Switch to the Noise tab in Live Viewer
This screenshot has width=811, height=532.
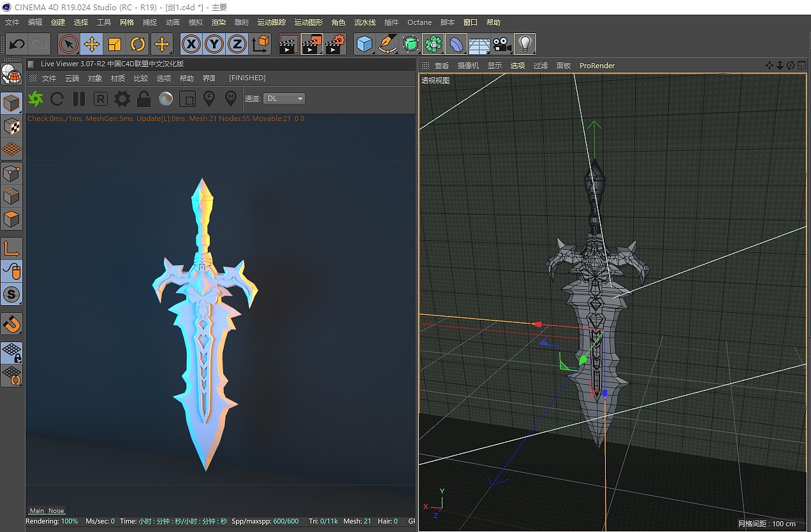[56, 511]
